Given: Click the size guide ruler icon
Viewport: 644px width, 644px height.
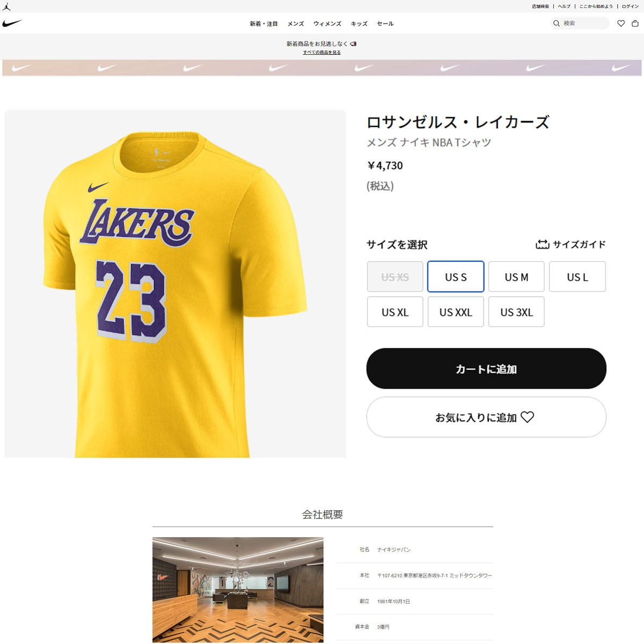Looking at the screenshot, I should [x=542, y=244].
